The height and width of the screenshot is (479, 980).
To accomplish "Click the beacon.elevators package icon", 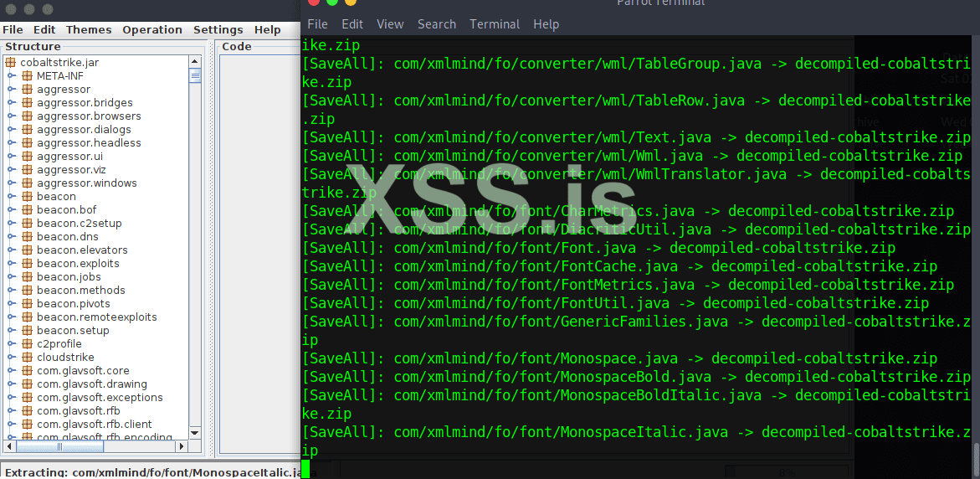I will point(26,250).
